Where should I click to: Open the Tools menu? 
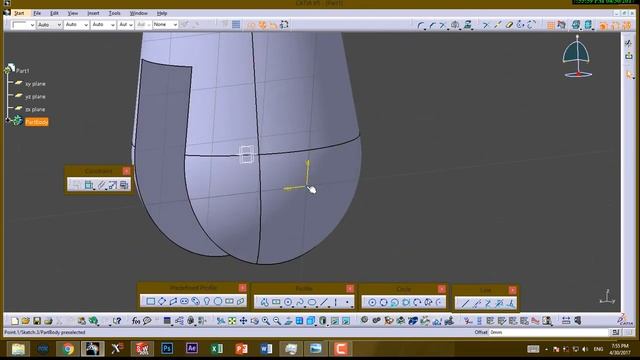click(x=114, y=13)
